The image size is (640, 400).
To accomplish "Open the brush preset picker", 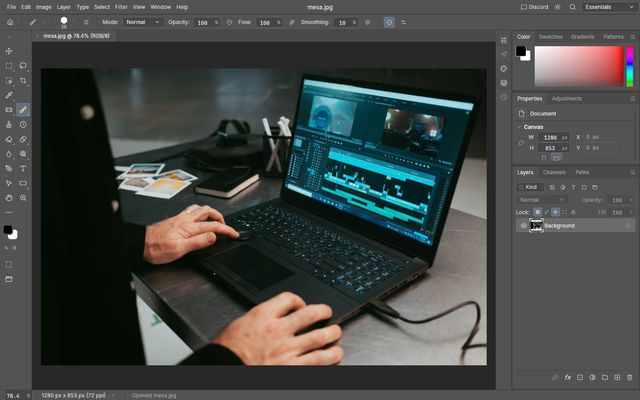I will 64,22.
